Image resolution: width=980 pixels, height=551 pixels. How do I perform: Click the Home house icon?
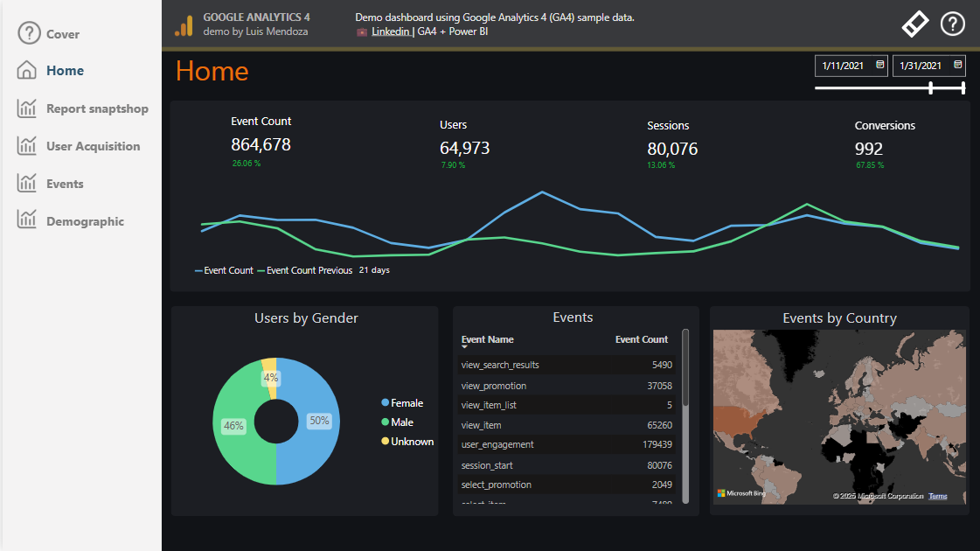tap(27, 70)
